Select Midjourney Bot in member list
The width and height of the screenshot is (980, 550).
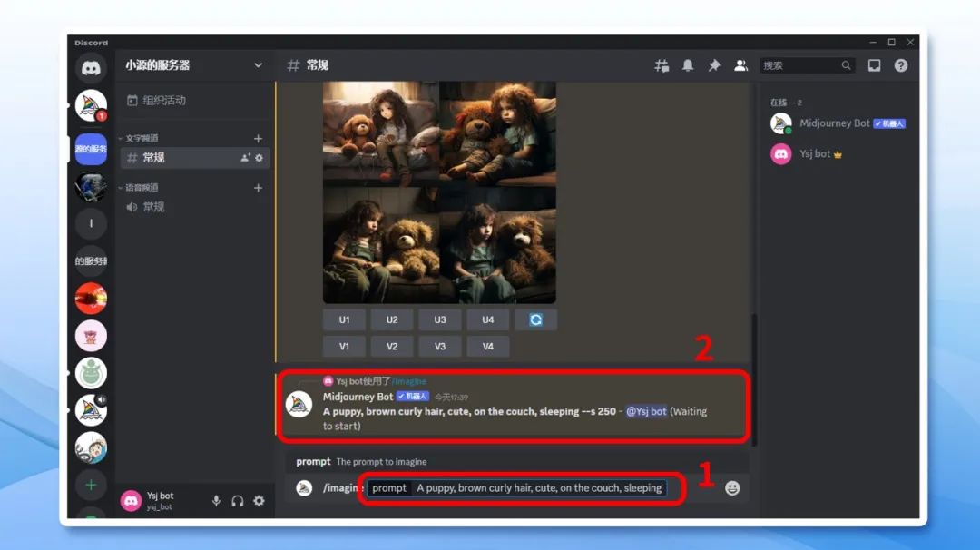[838, 123]
